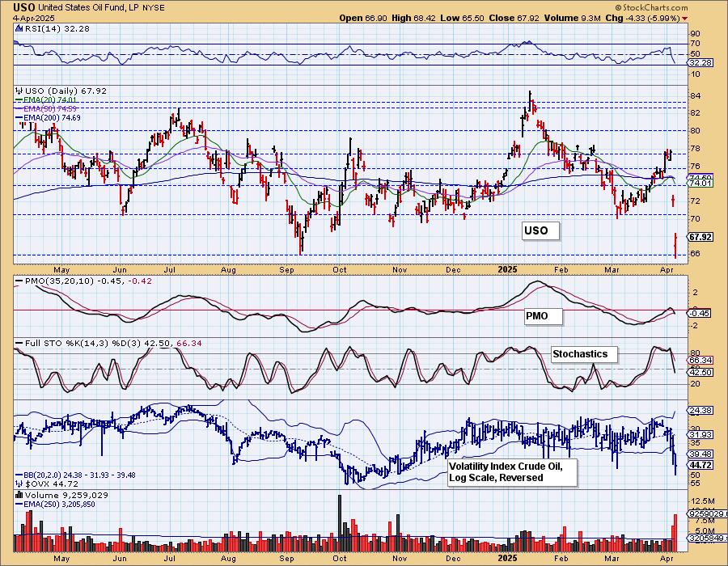Click the "USO (Daily) 67.92" legend text
This screenshot has height=566, width=728.
click(66, 91)
